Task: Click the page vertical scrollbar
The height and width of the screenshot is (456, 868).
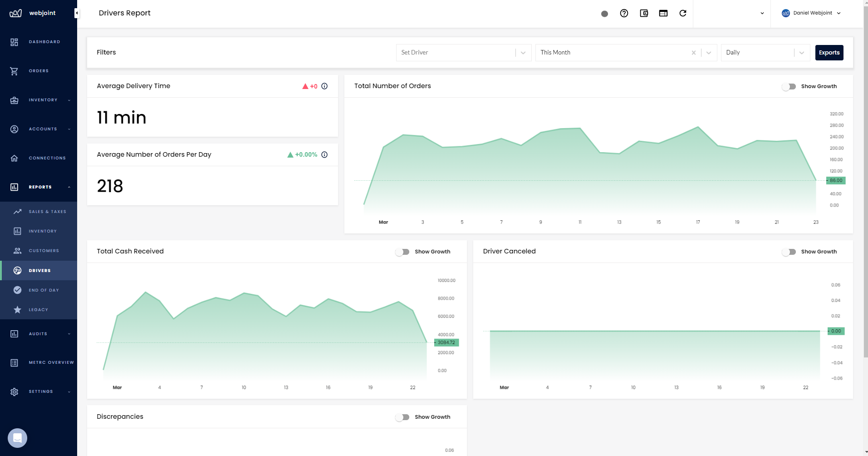Action: pyautogui.click(x=865, y=182)
